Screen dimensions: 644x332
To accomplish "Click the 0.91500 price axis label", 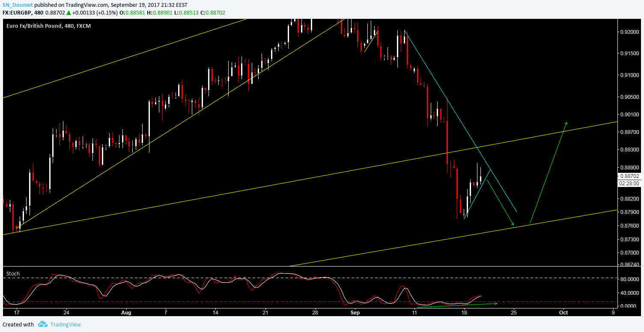I will 630,53.
